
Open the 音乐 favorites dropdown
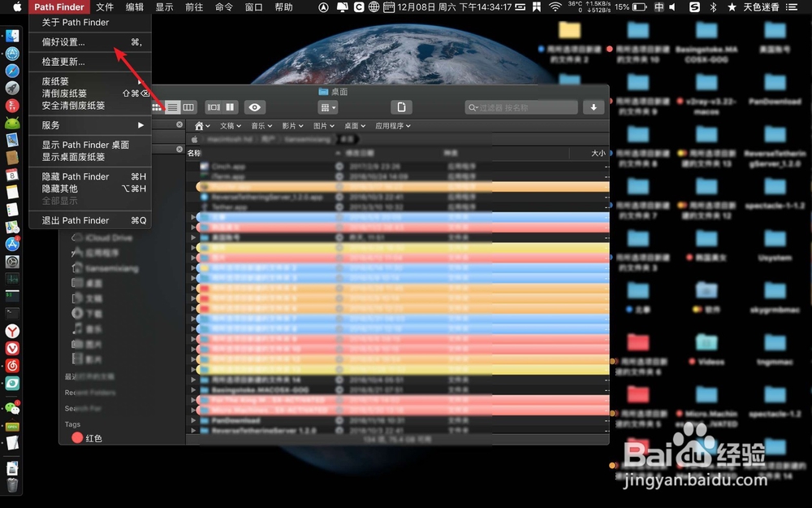[x=261, y=126]
